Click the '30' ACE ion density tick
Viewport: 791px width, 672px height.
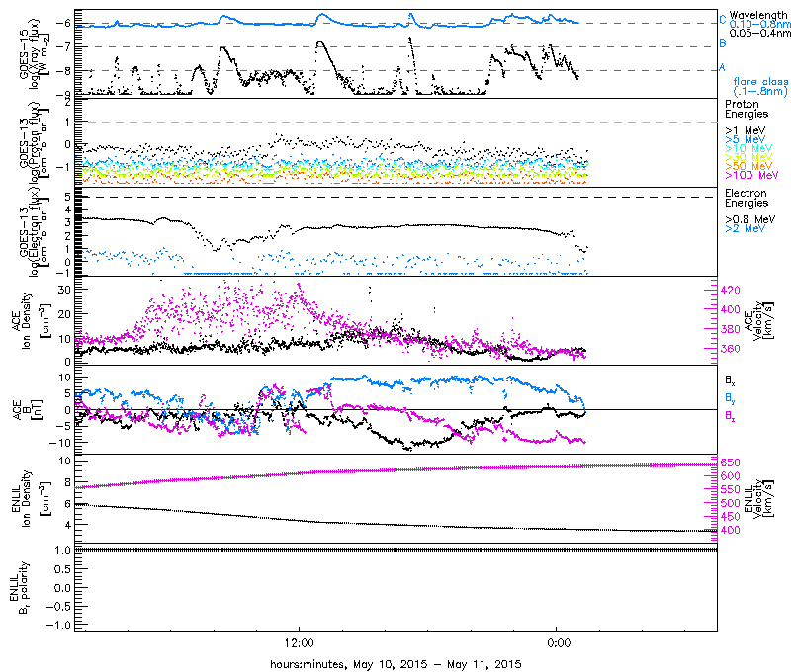click(x=64, y=290)
